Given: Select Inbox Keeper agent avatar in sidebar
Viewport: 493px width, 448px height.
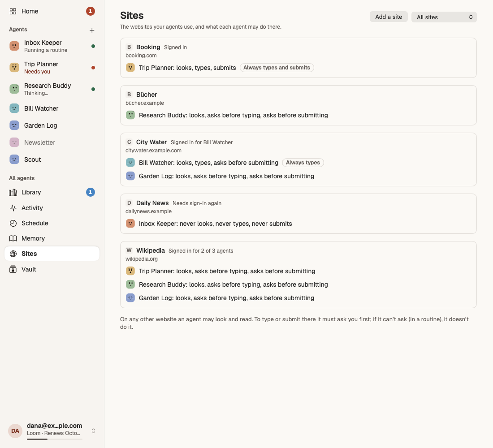Looking at the screenshot, I should coord(14,46).
